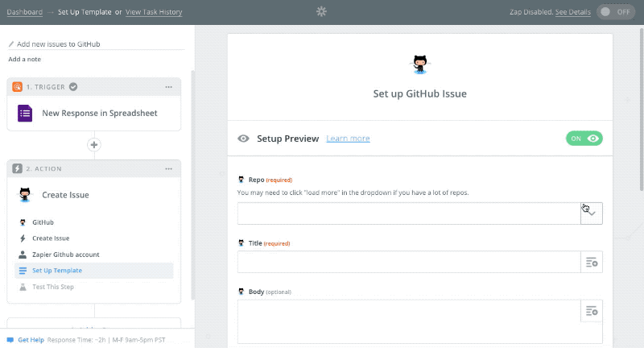Click the eye icon beside Setup Preview
The height and width of the screenshot is (348, 644).
(x=243, y=139)
